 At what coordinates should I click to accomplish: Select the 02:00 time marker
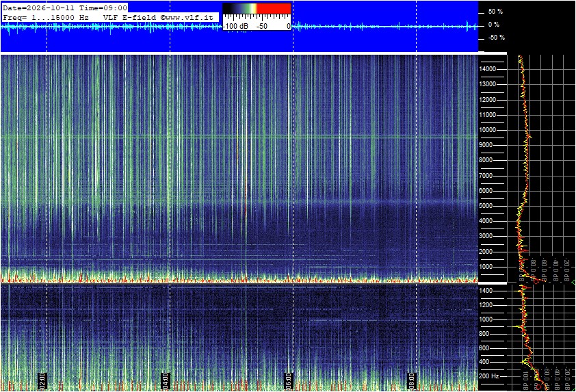(42, 381)
